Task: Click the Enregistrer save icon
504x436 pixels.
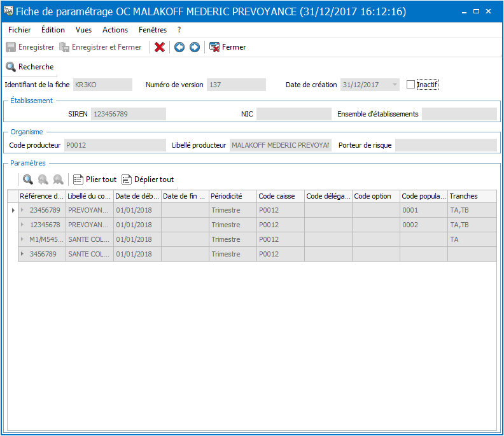Action: click(11, 47)
